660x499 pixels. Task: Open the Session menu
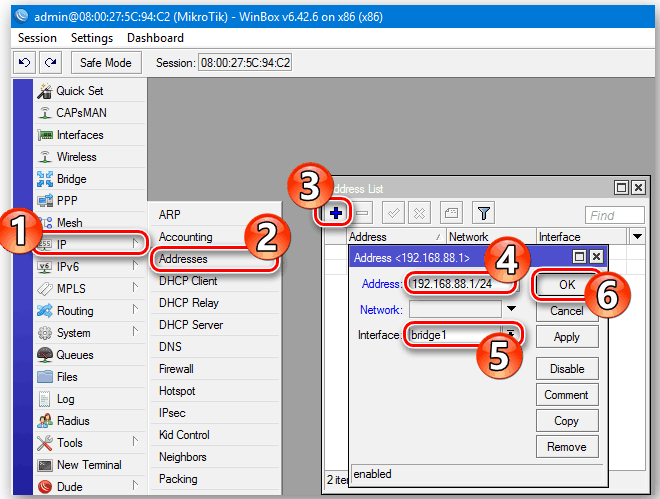[37, 38]
